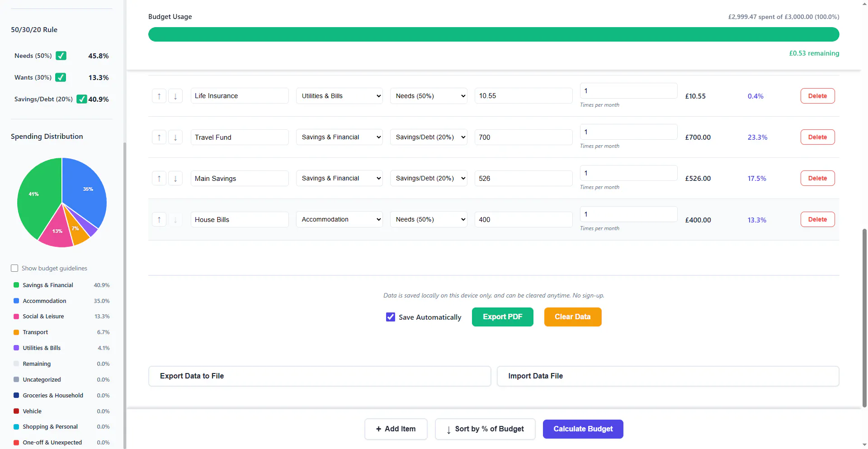
Task: Click Groceries & Household legend entry
Action: click(x=61, y=395)
